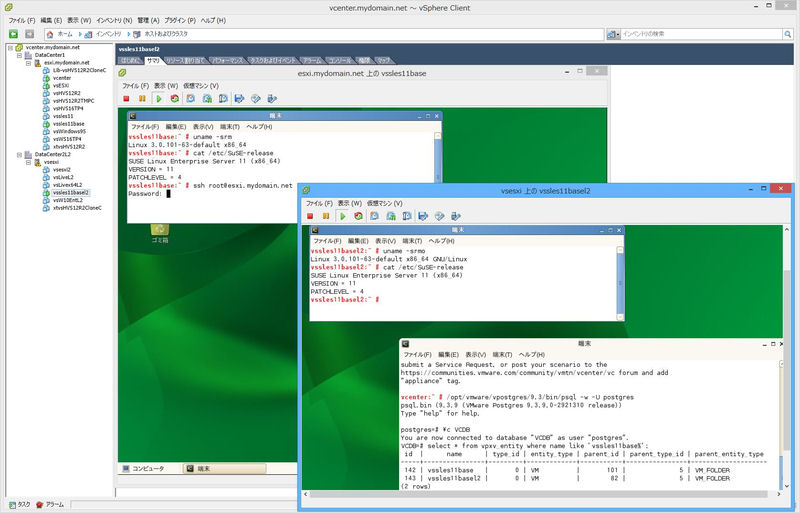Click the grey forward navigation arrow

coord(30,34)
